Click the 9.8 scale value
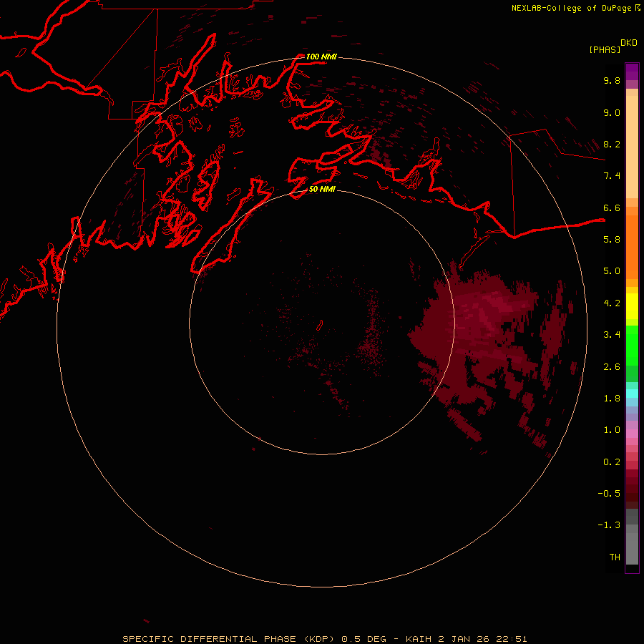 click(612, 80)
